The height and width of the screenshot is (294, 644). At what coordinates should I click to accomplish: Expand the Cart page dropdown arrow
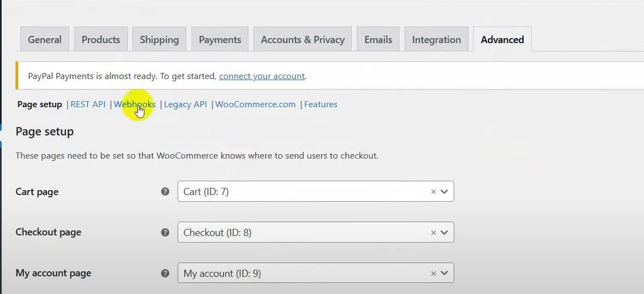pos(444,192)
